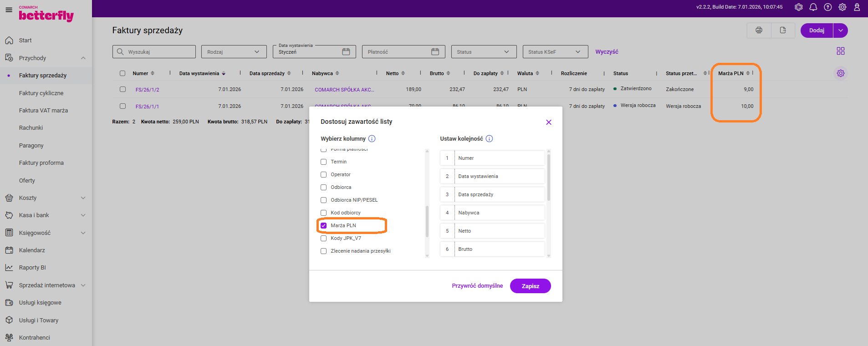Screen dimensions: 868x346
Task: Open Faktury proforma in sidebar
Action: (41, 163)
